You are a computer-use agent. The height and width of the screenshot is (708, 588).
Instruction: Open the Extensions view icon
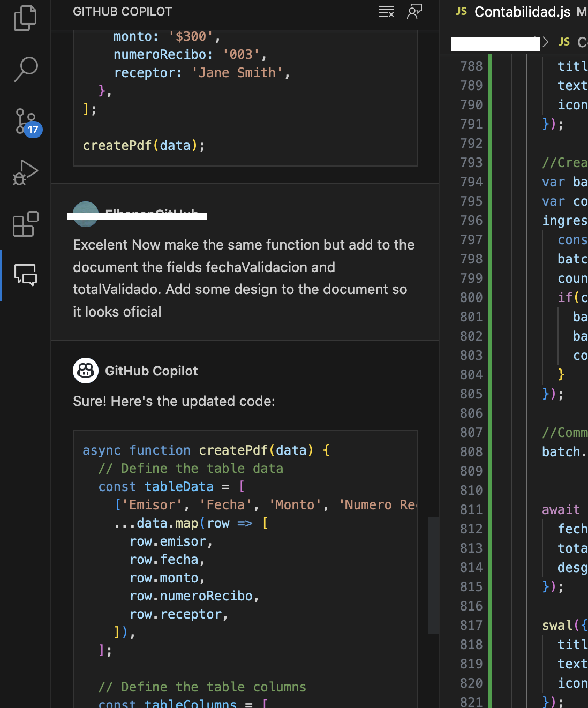[25, 224]
